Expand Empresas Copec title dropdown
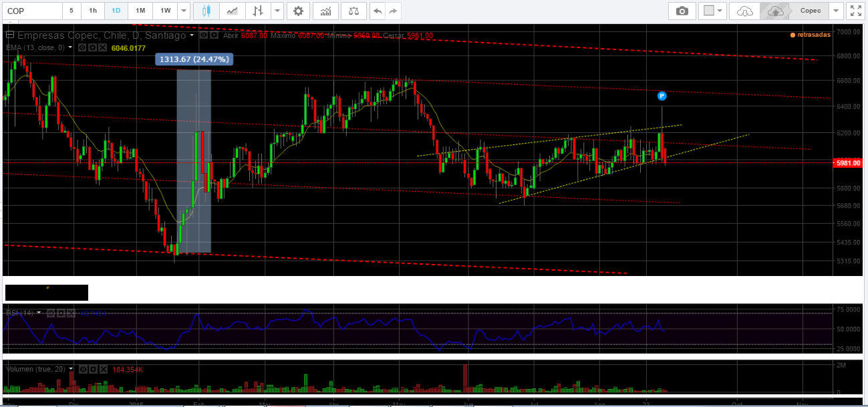868x407 pixels. pos(192,35)
